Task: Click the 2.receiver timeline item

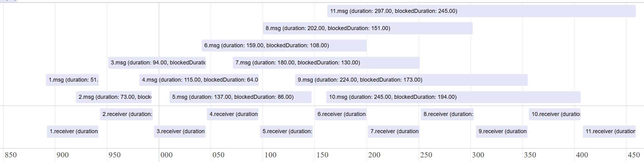Action: [x=126, y=114]
